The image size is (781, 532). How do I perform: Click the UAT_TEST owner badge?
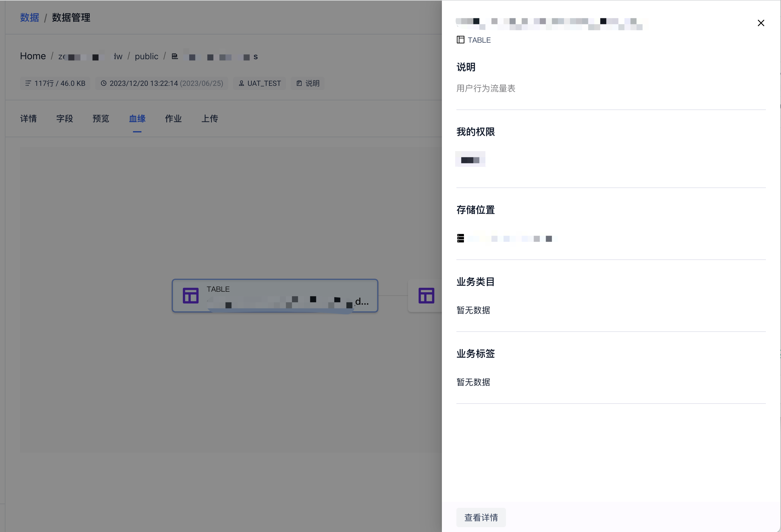[259, 83]
